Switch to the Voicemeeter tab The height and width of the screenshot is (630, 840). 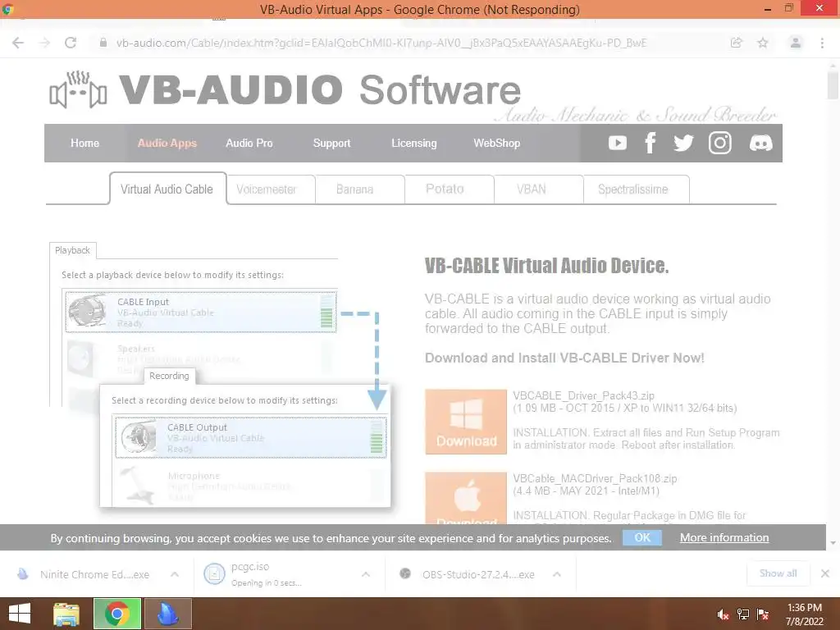click(x=271, y=189)
